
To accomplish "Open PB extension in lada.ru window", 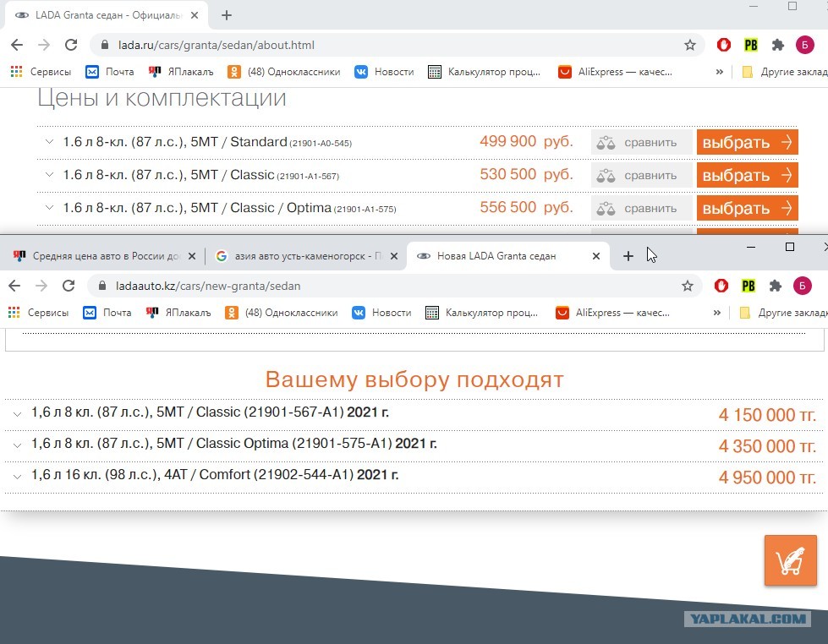I will pyautogui.click(x=750, y=45).
